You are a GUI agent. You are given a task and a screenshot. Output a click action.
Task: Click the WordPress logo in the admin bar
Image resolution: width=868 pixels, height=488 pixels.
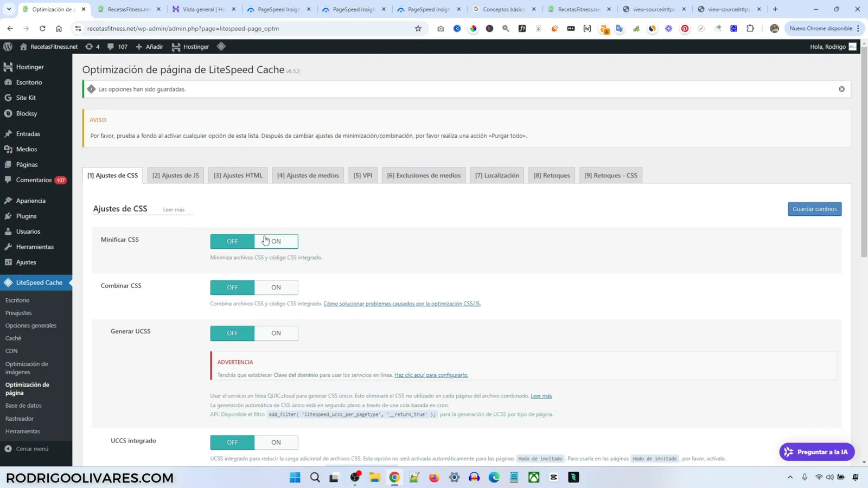point(8,47)
